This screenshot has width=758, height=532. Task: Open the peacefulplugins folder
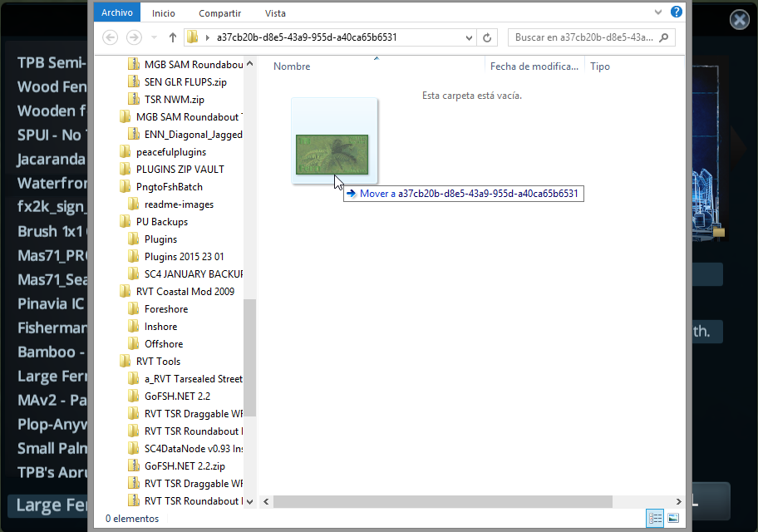pyautogui.click(x=170, y=152)
